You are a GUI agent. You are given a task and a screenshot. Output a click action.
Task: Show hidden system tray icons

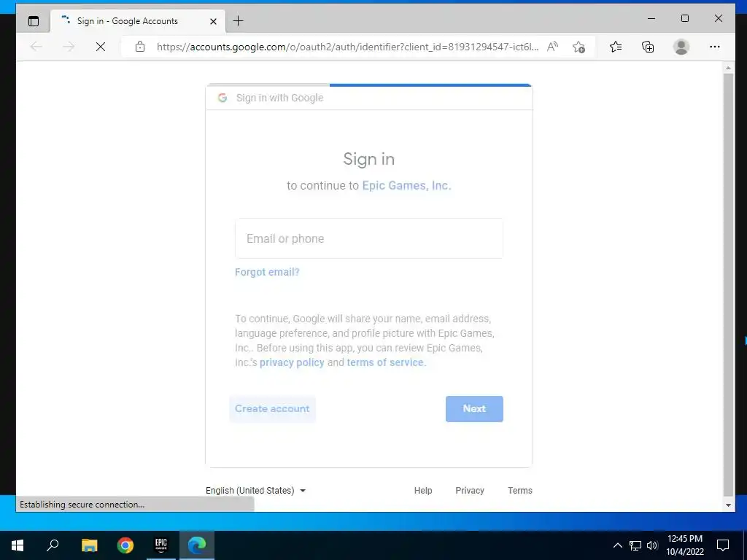click(x=617, y=545)
